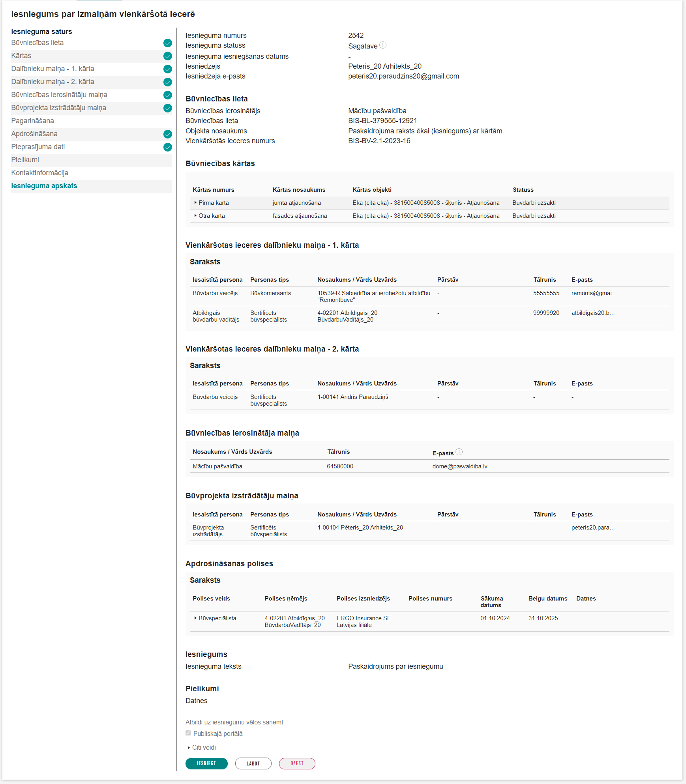The image size is (686, 784).
Task: Expand the Otrā kārta row
Action: (195, 216)
